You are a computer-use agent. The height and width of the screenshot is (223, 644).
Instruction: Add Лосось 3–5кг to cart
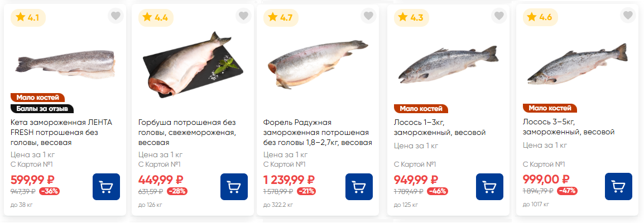pos(618,187)
